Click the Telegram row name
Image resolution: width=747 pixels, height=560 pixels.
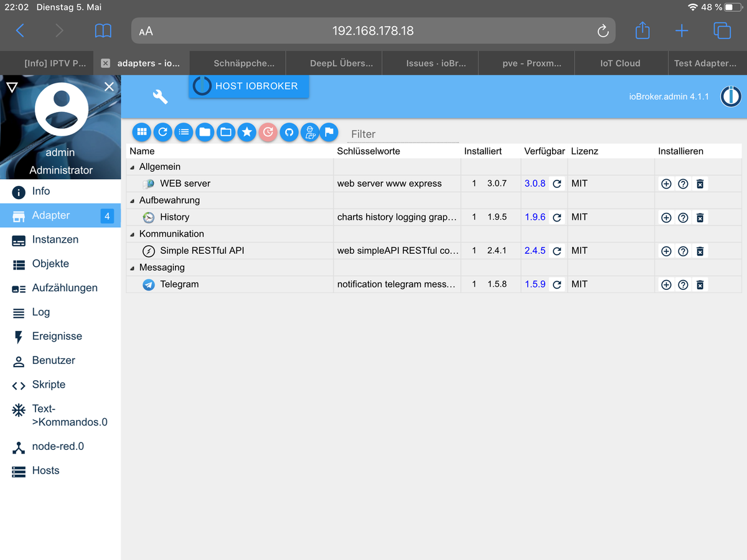[x=179, y=284]
